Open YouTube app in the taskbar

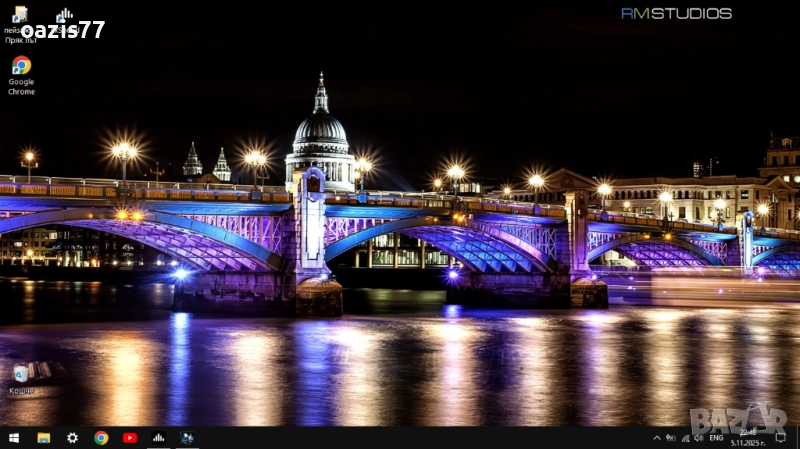[130, 438]
